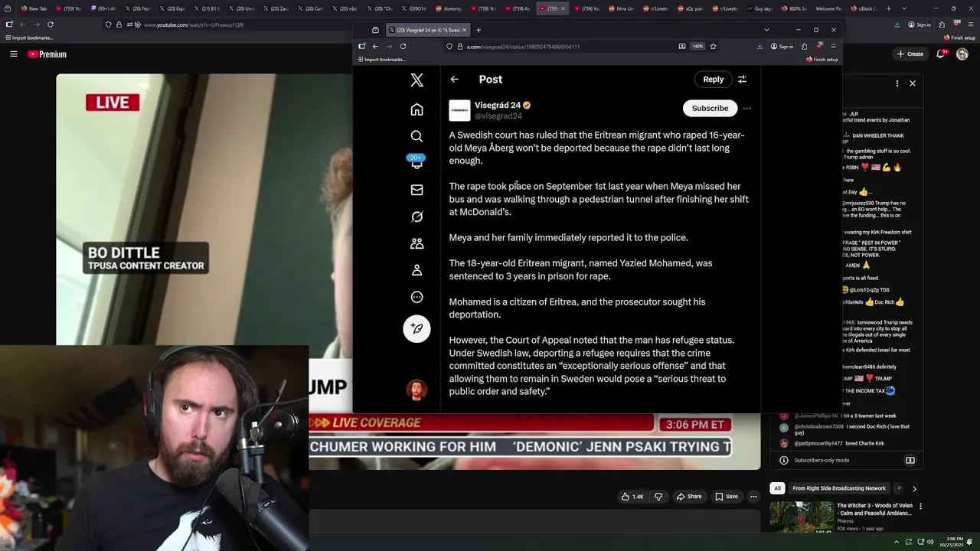The width and height of the screenshot is (980, 551).
Task: Select From Right Side Broadcasting Network chip
Action: [839, 488]
